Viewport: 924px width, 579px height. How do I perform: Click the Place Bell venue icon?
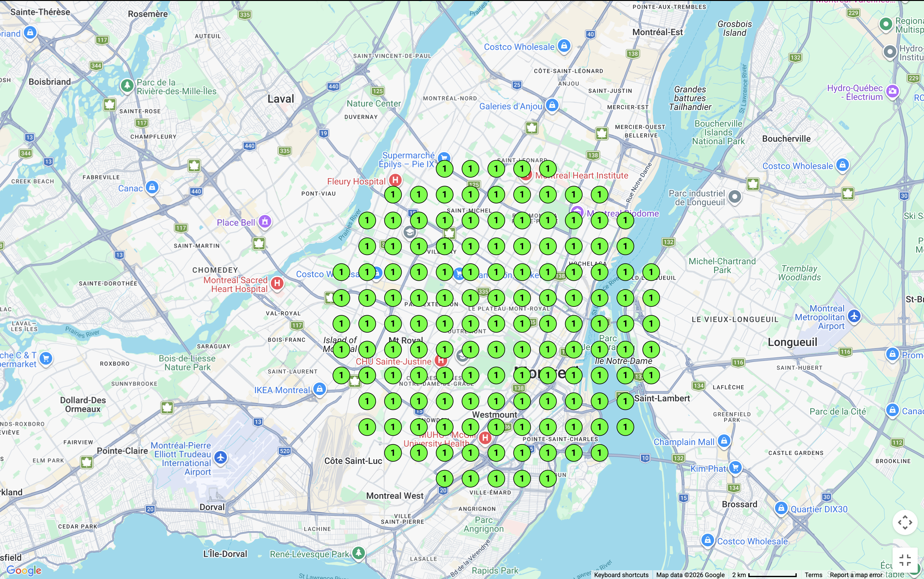point(265,221)
